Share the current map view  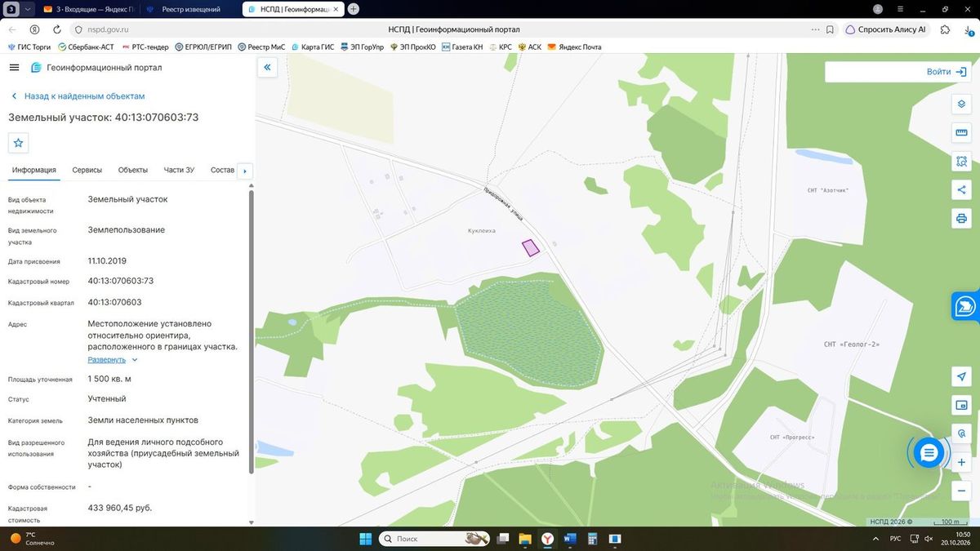(x=961, y=190)
